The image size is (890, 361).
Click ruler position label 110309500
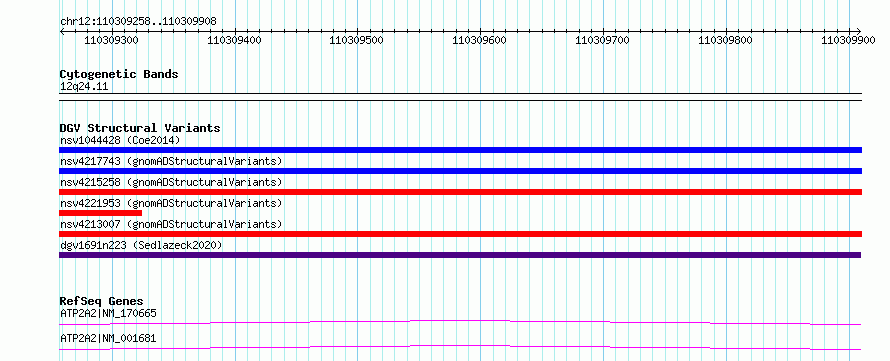(x=356, y=40)
